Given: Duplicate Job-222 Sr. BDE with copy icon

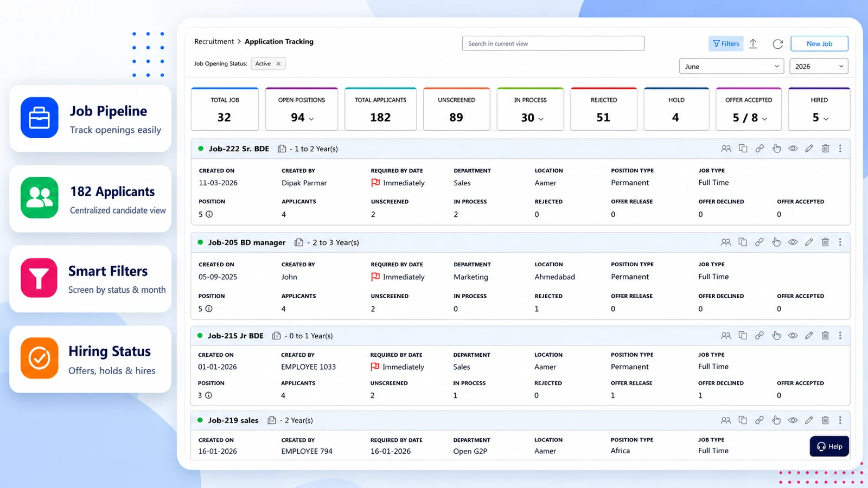Looking at the screenshot, I should (743, 149).
